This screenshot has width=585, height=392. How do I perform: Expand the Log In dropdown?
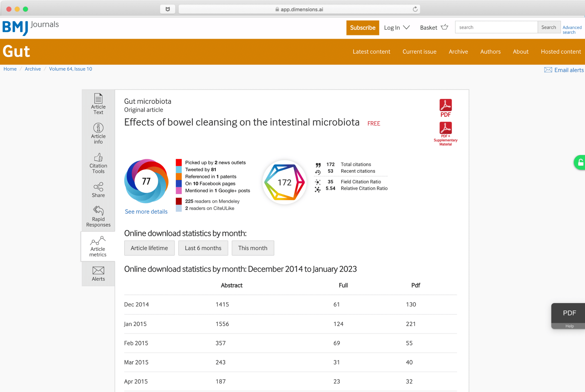(396, 28)
